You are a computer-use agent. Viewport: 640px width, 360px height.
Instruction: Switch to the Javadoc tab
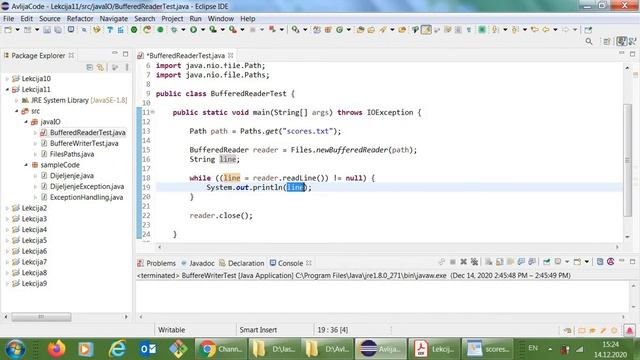click(198, 263)
